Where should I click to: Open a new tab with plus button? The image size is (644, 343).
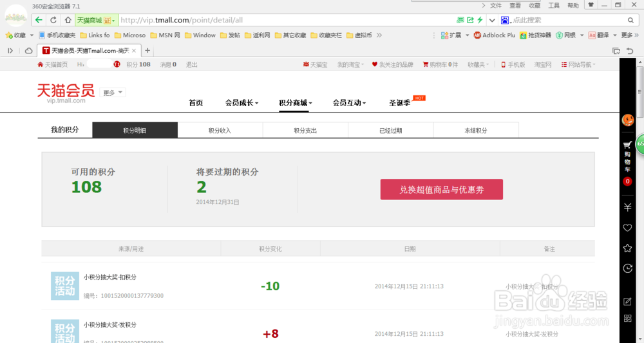(x=147, y=50)
